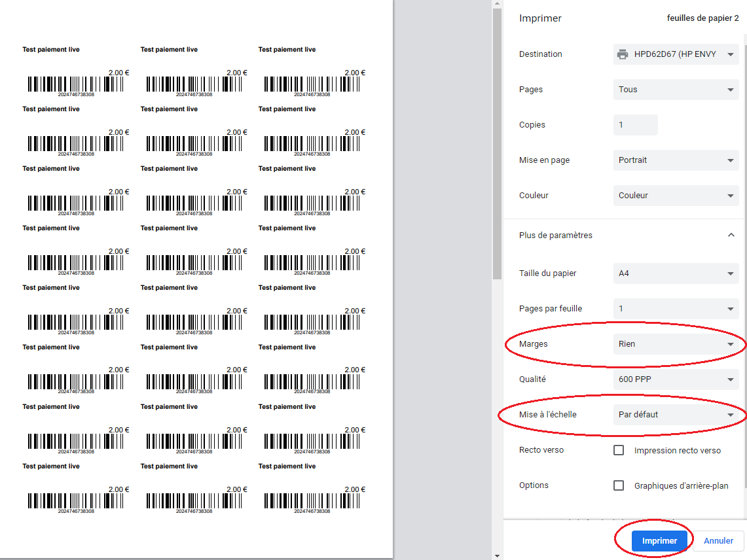Click the 'feuilles de papier 2' text
The width and height of the screenshot is (747, 560).
[x=702, y=18]
